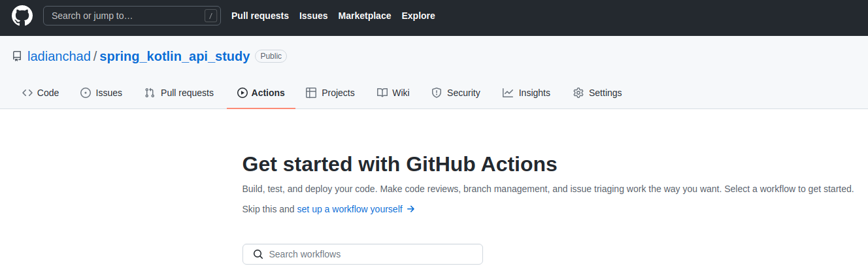Switch to the Code tab

[x=41, y=93]
